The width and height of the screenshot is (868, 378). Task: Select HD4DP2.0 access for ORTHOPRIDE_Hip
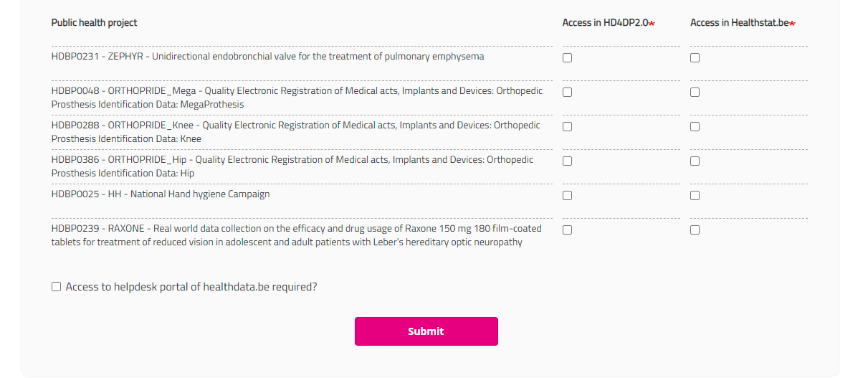(x=567, y=161)
